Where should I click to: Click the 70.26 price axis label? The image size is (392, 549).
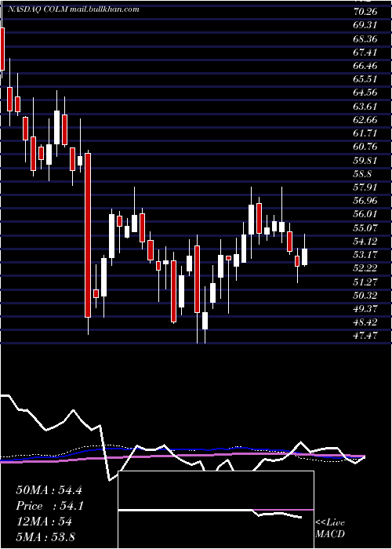pyautogui.click(x=365, y=12)
